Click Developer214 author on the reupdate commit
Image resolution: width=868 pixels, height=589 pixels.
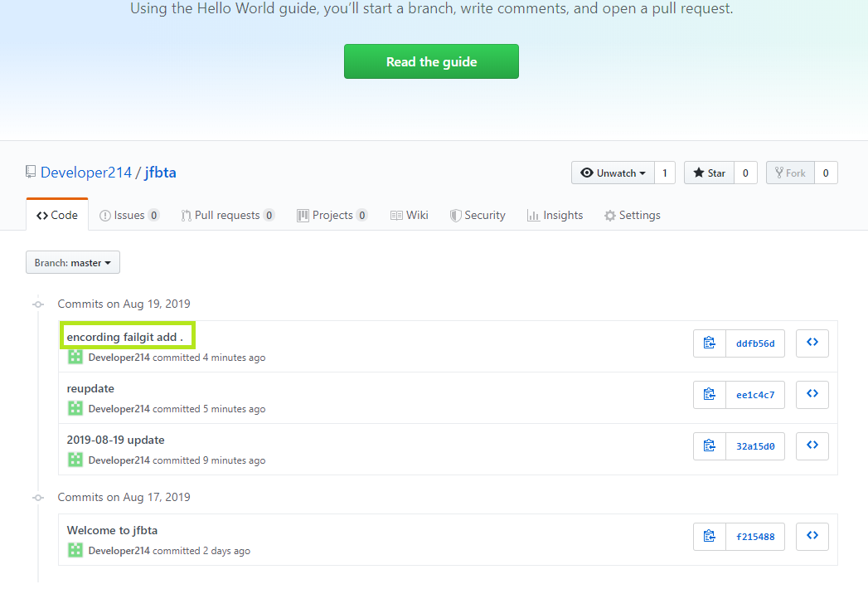[x=119, y=409]
